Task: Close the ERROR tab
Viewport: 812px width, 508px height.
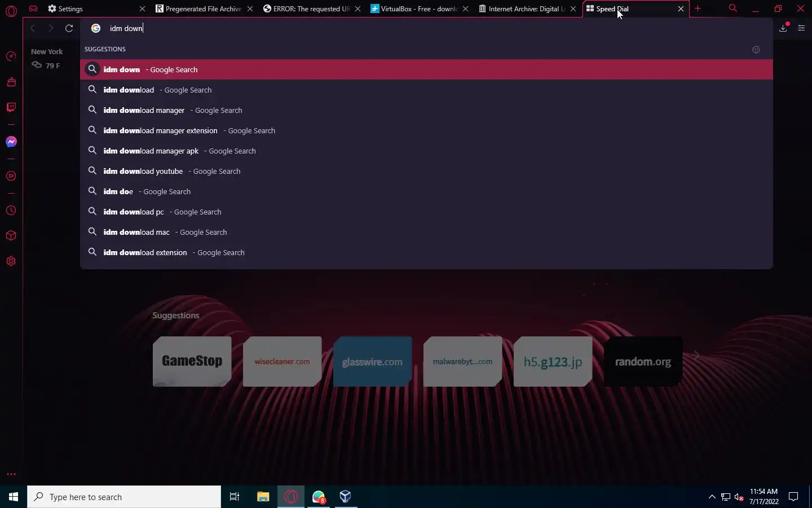Action: (x=358, y=8)
